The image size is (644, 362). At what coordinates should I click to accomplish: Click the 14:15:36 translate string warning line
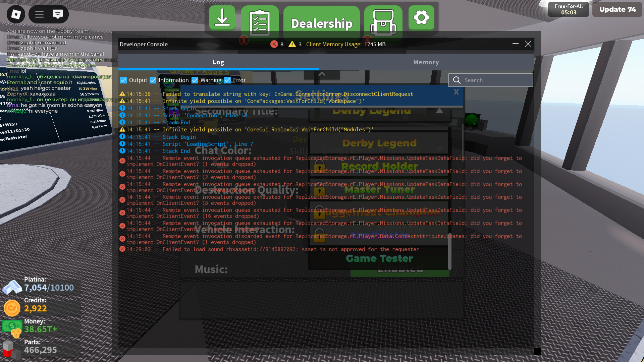point(266,94)
